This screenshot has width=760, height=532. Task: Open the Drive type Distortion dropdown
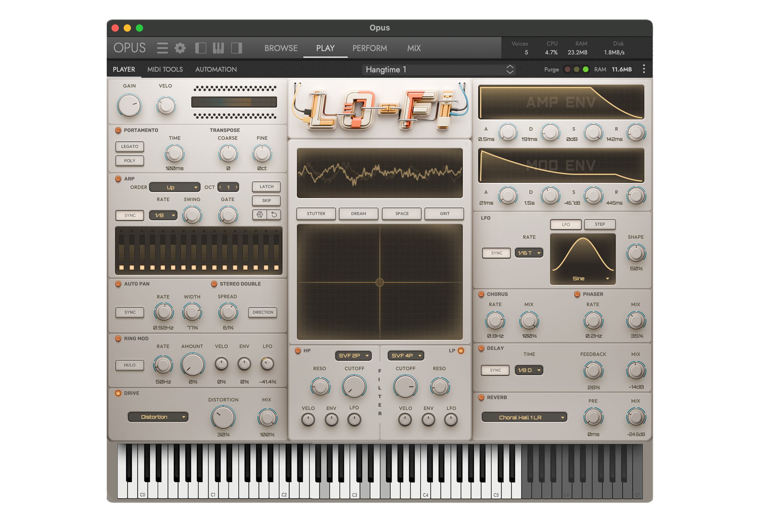(x=158, y=417)
